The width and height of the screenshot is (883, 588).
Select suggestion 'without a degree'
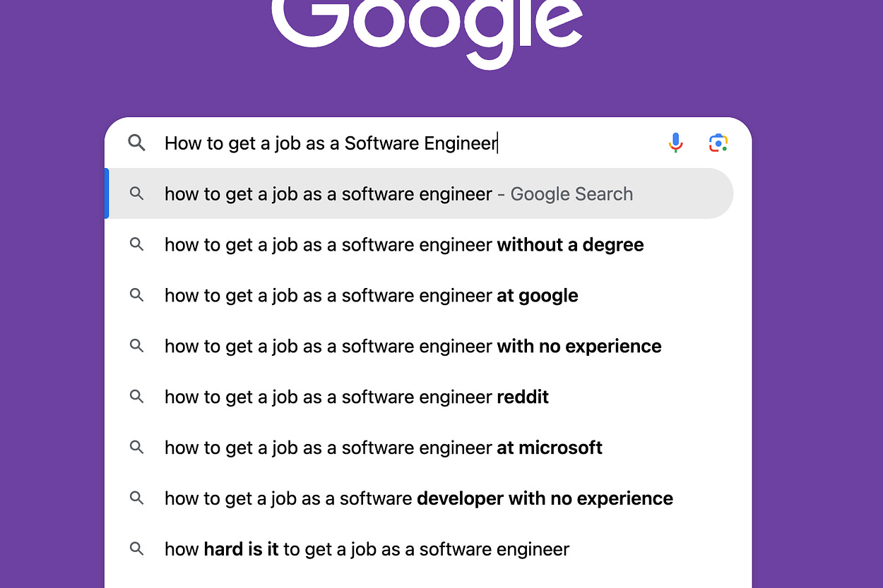[403, 244]
